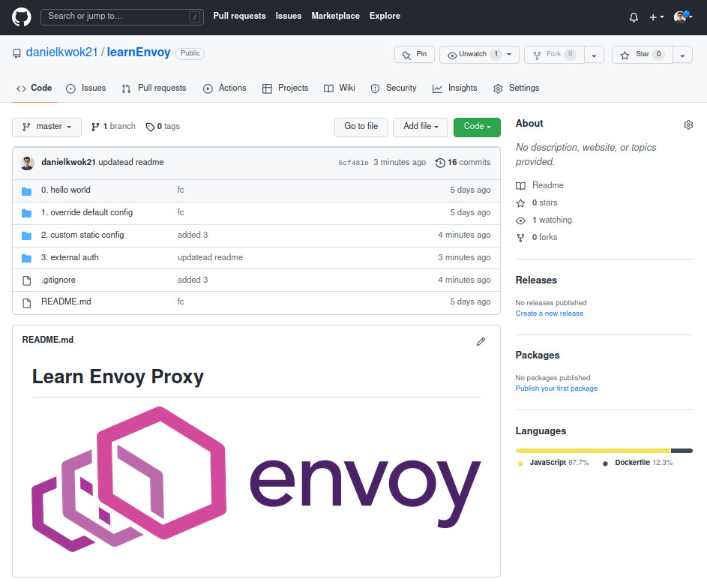Open the danielkwok21 owner link
The width and height of the screenshot is (707, 588).
coord(61,52)
